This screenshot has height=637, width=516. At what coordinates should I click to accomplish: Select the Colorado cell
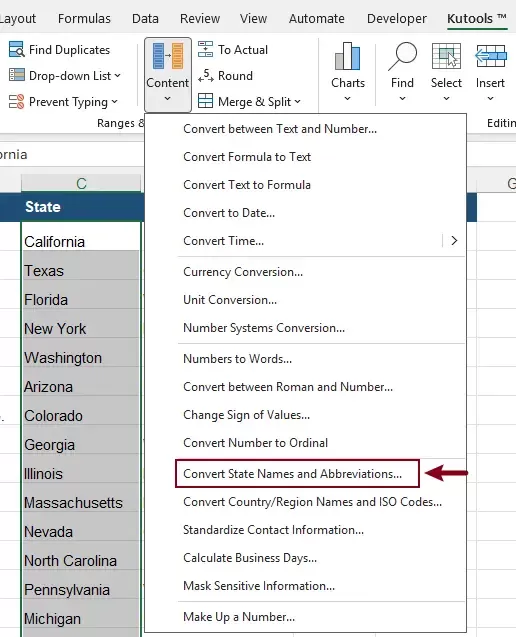click(81, 411)
